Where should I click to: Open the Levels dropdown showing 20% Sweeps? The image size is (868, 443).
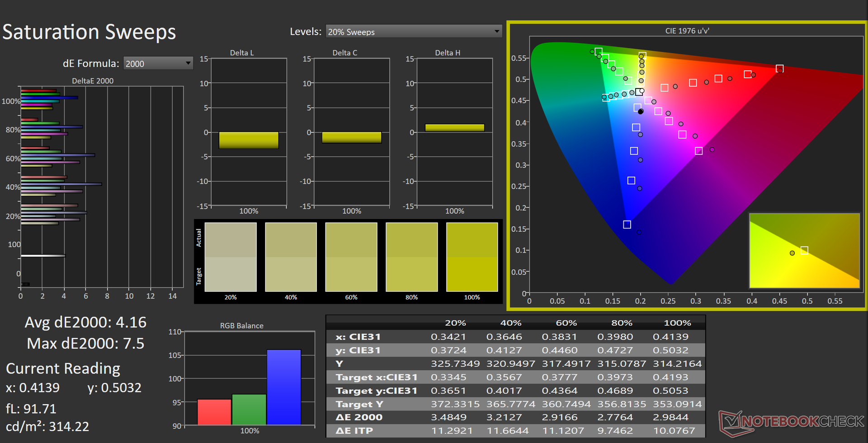pos(413,32)
